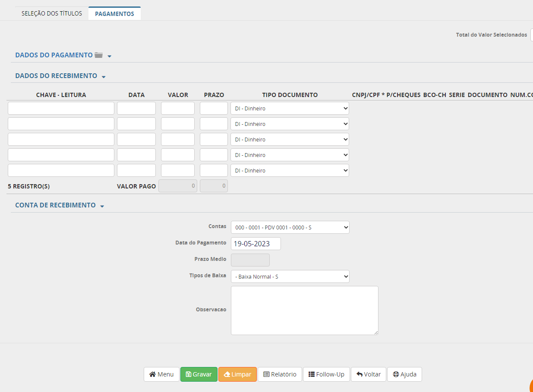Click the folder icon beside Dados do Pagamento
The height and width of the screenshot is (392, 533).
[x=98, y=55]
